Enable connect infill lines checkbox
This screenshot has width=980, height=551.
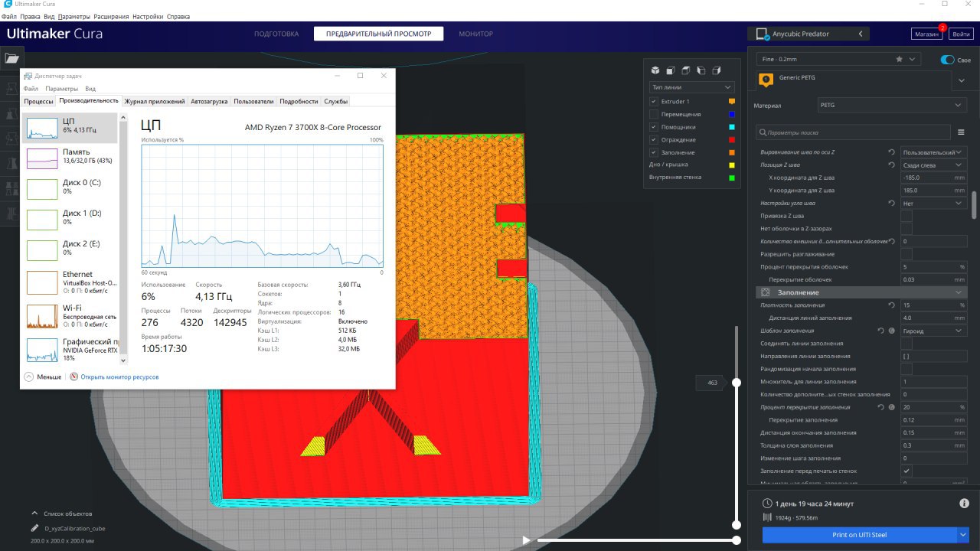click(x=906, y=344)
